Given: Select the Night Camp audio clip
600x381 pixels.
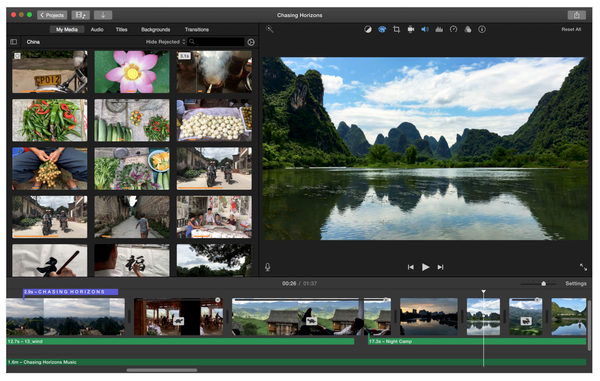Looking at the screenshot, I should click(x=477, y=341).
